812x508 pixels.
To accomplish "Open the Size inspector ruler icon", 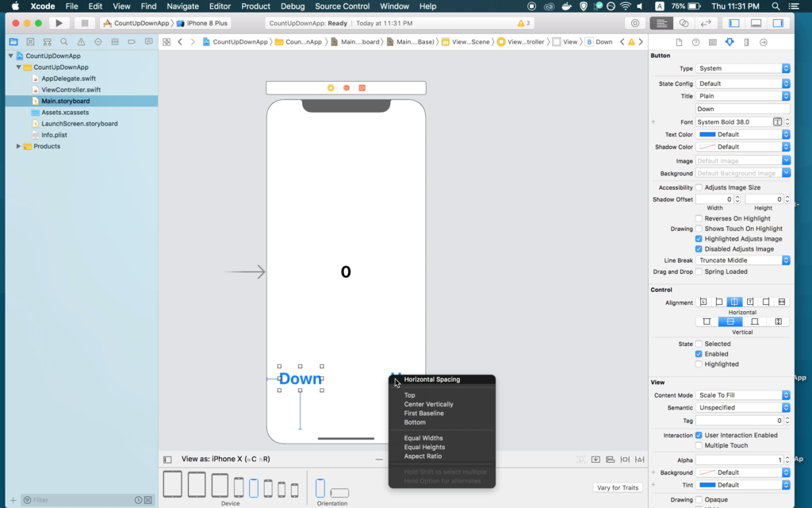I will click(746, 43).
